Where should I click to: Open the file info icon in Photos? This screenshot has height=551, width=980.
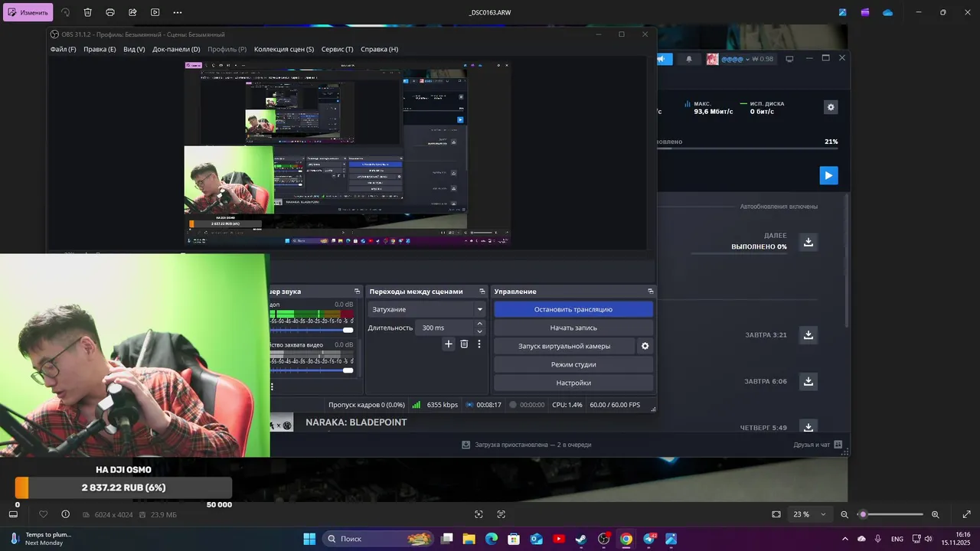(x=66, y=514)
